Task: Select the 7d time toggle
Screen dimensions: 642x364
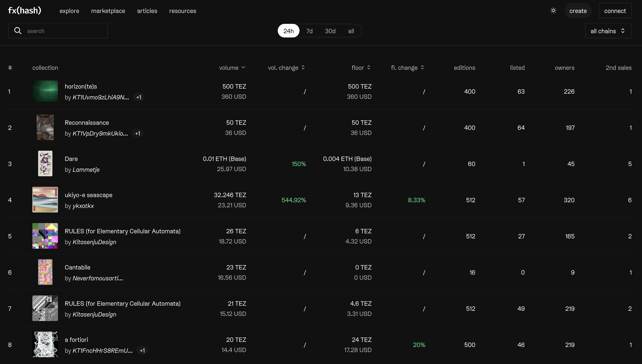Action: point(309,30)
